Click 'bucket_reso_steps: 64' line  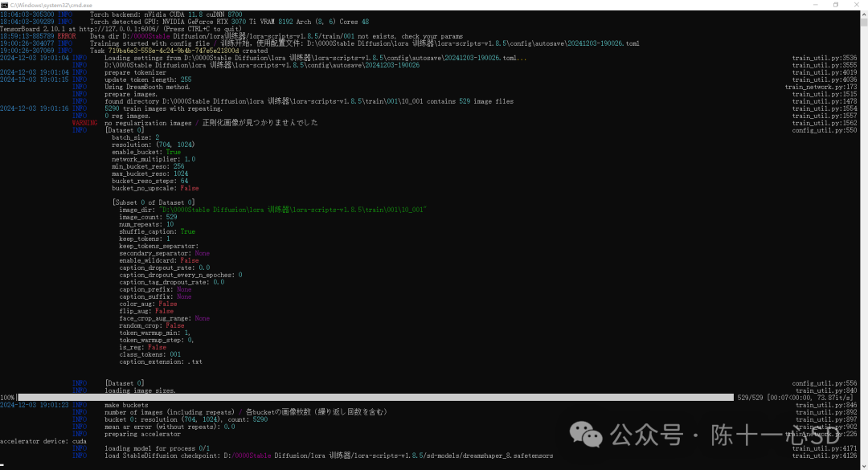150,181
